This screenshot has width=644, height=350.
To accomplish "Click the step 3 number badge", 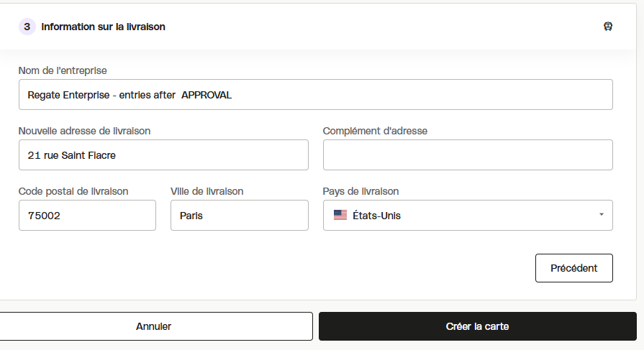I will [27, 27].
